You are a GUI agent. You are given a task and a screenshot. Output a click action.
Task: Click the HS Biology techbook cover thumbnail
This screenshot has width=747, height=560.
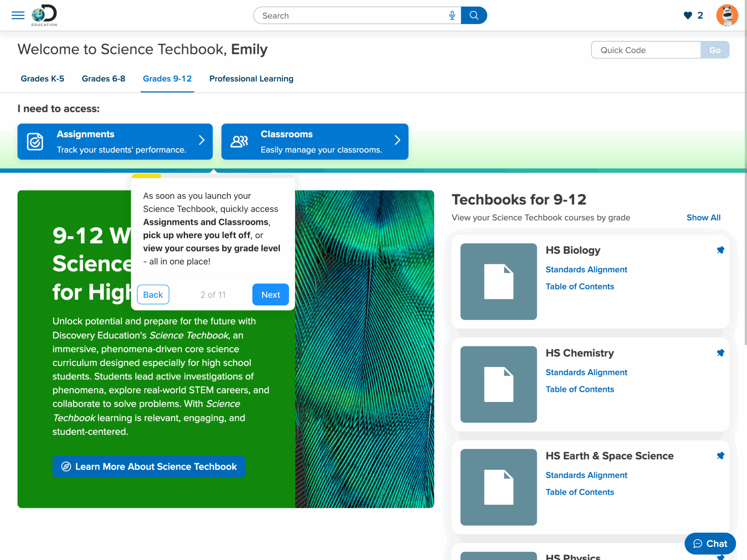click(498, 282)
